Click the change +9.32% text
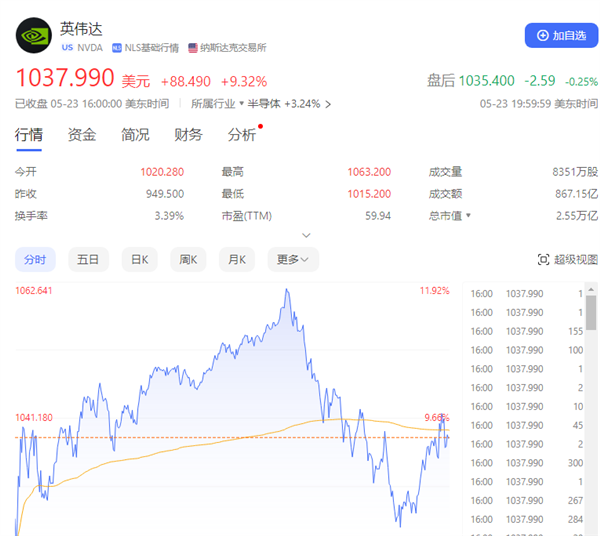The width and height of the screenshot is (600, 536). [x=244, y=81]
